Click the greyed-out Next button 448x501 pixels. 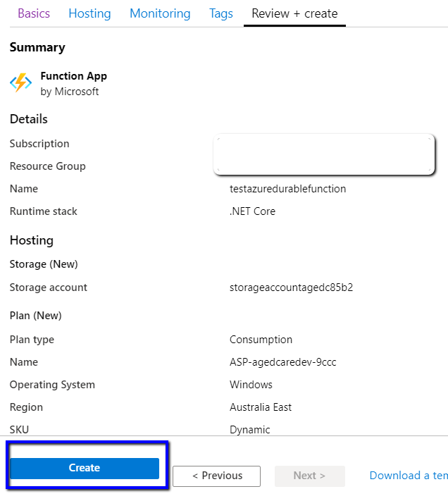coord(309,476)
